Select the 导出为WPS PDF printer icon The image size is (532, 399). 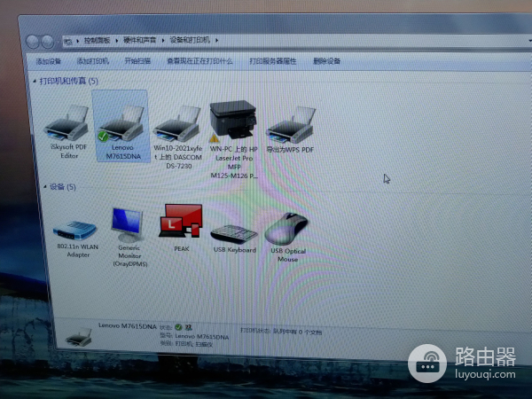291,125
